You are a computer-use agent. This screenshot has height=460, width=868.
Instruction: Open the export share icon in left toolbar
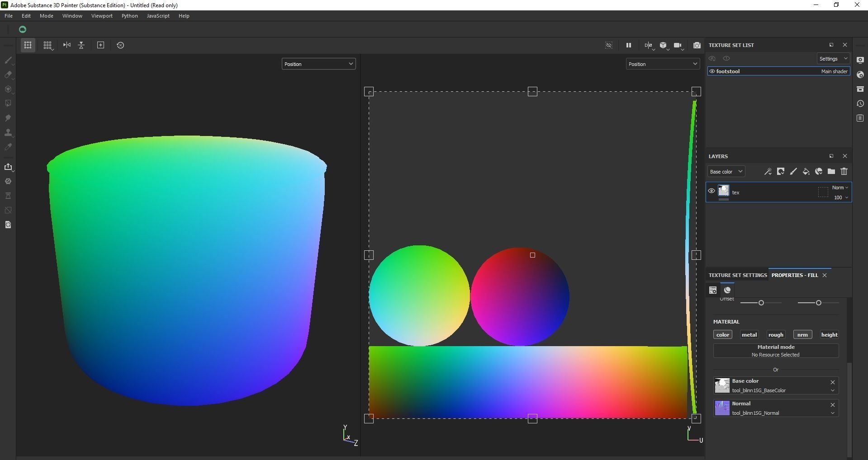coord(8,167)
